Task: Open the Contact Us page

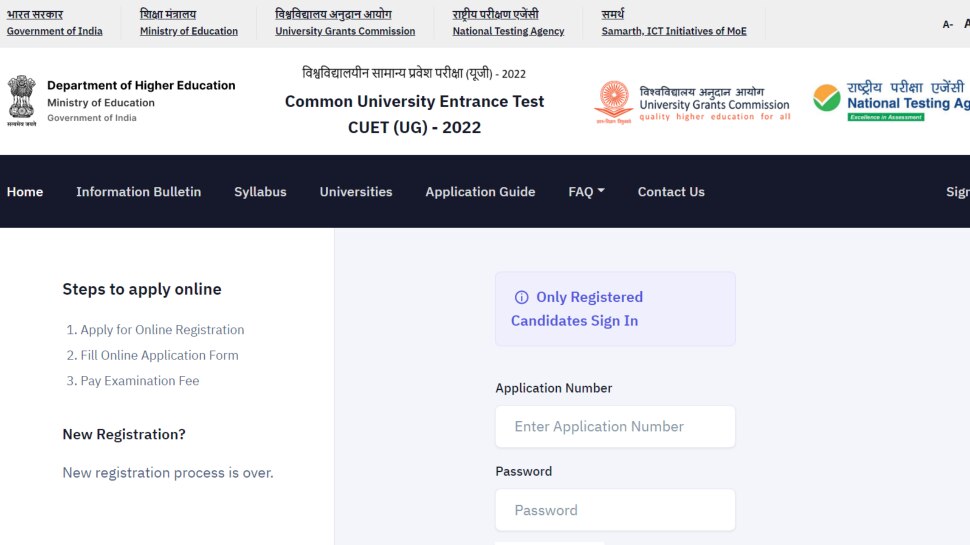Action: pos(671,192)
